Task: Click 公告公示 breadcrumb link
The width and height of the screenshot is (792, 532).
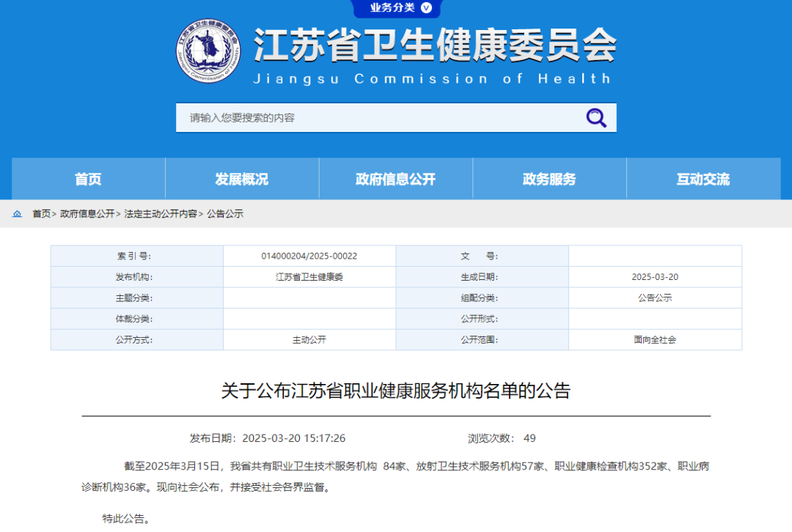Action: tap(225, 214)
